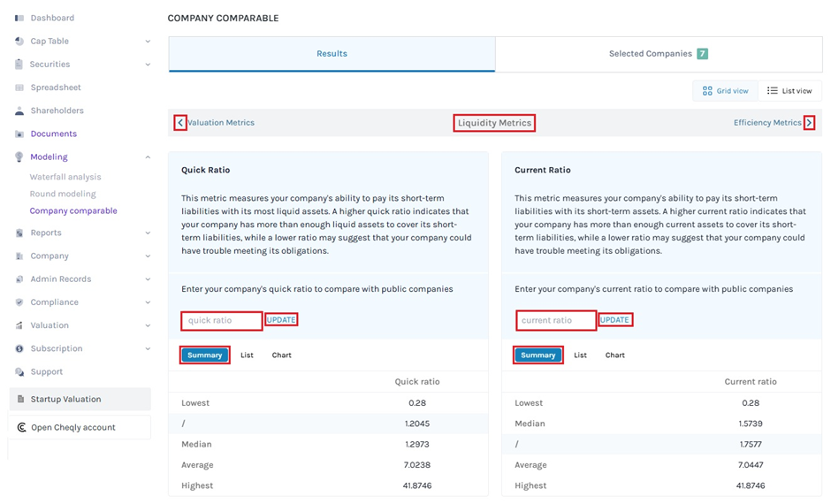This screenshot has height=504, width=831.
Task: Click the Shareholders person icon
Action: pyautogui.click(x=19, y=111)
